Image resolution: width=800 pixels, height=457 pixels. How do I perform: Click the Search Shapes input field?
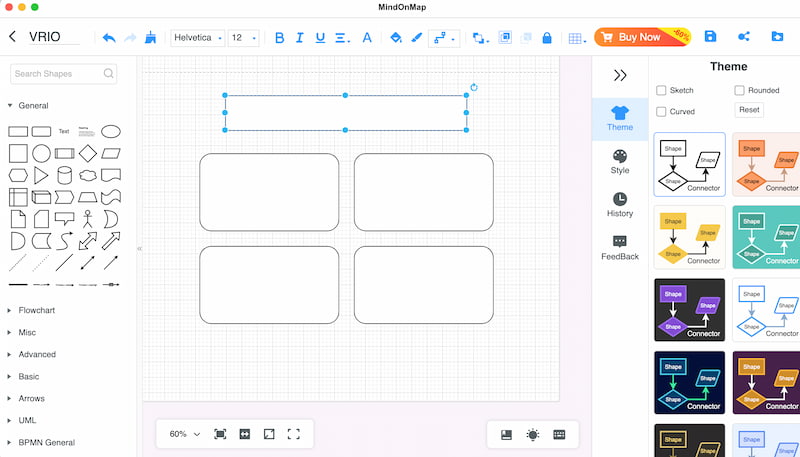pyautogui.click(x=57, y=74)
